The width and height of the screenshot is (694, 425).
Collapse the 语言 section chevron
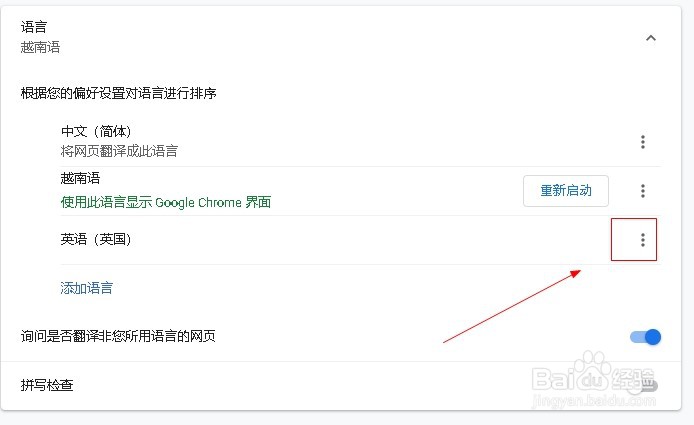point(651,38)
